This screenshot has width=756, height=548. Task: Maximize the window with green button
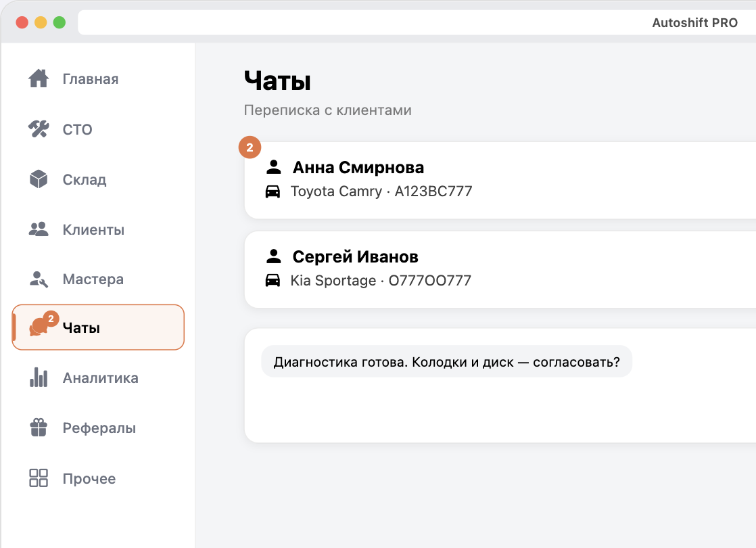click(x=60, y=22)
